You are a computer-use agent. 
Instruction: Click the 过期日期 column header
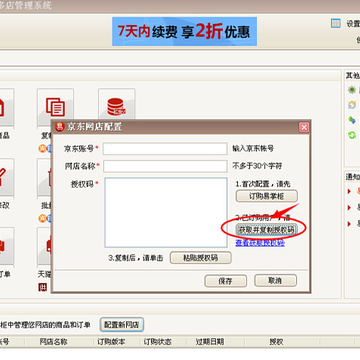coord(210,342)
